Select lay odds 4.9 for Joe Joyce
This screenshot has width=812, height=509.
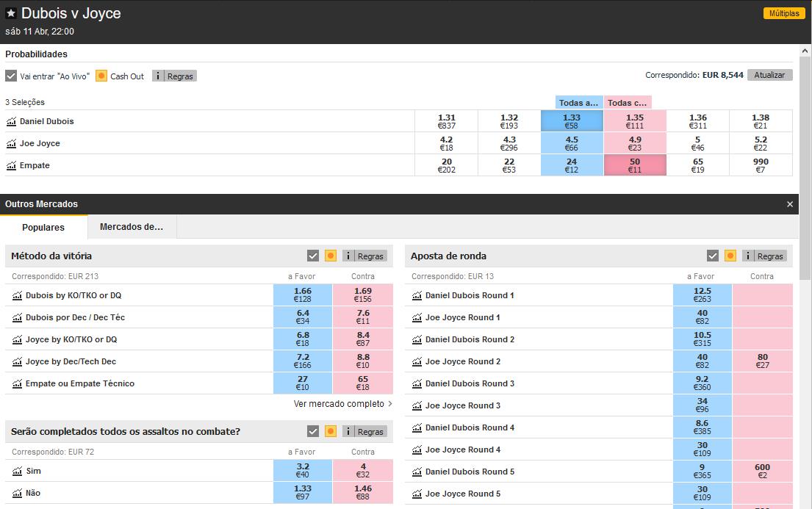(x=635, y=143)
